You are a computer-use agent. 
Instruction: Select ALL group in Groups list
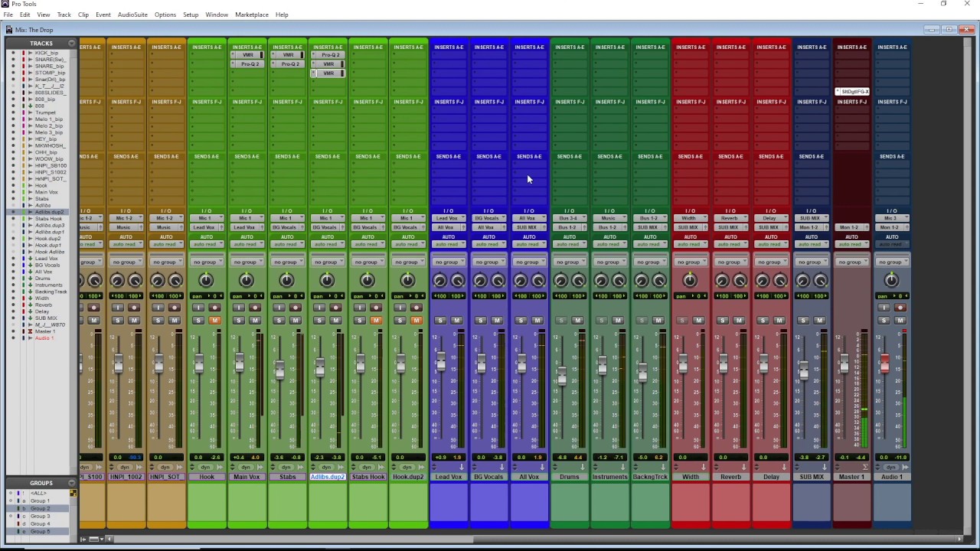point(38,494)
